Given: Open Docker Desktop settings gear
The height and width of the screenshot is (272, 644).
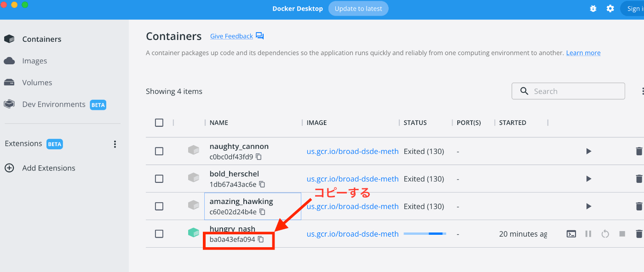Looking at the screenshot, I should tap(610, 9).
